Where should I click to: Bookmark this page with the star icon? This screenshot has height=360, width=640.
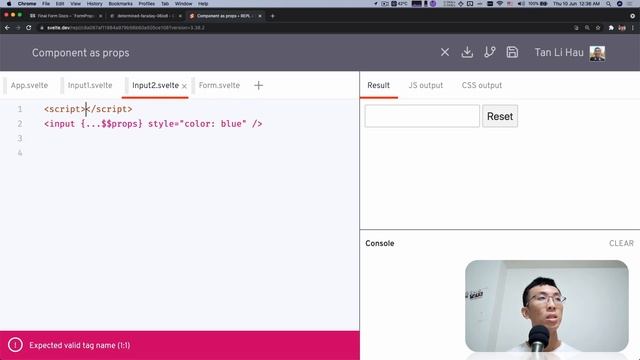point(598,28)
